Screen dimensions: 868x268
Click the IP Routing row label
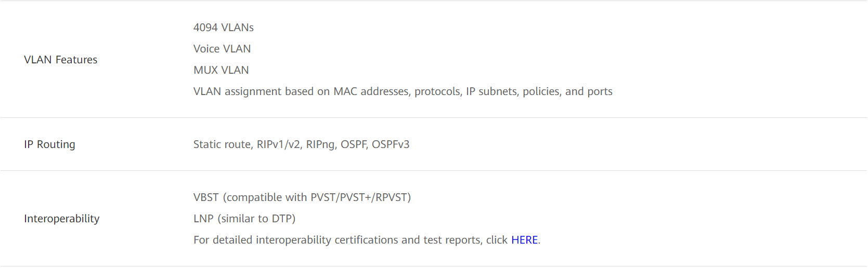coord(49,144)
